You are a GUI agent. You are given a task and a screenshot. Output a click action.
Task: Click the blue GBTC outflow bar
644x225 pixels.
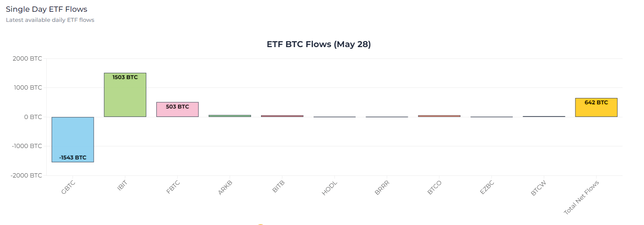tap(72, 139)
